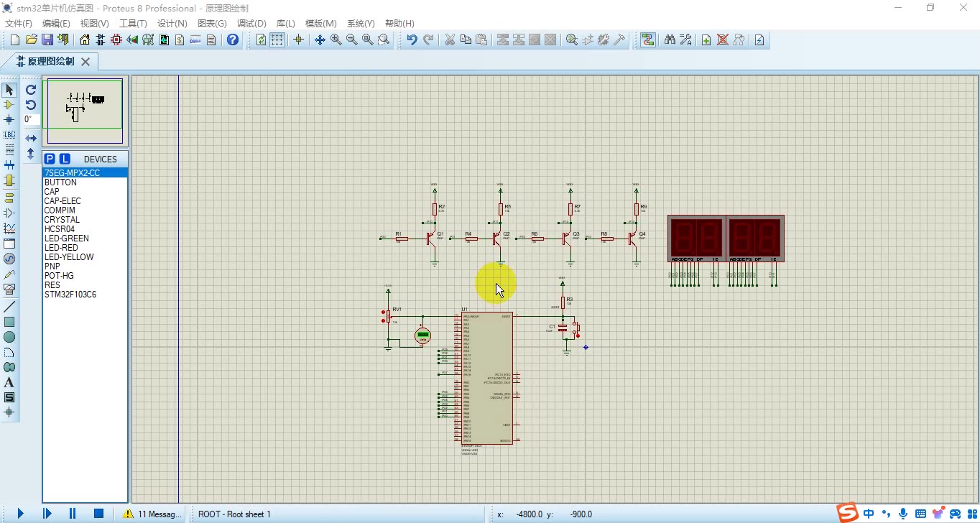Click the Save Project toolbar icon

click(x=47, y=40)
